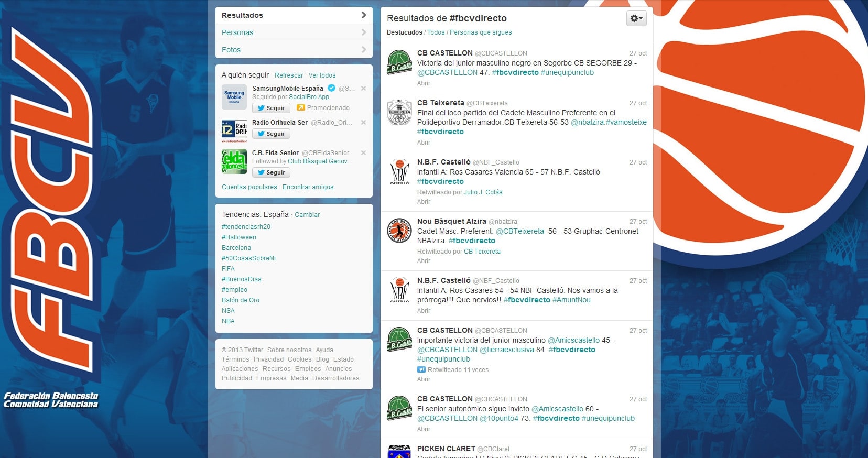Select the Resultados menu item

point(294,15)
